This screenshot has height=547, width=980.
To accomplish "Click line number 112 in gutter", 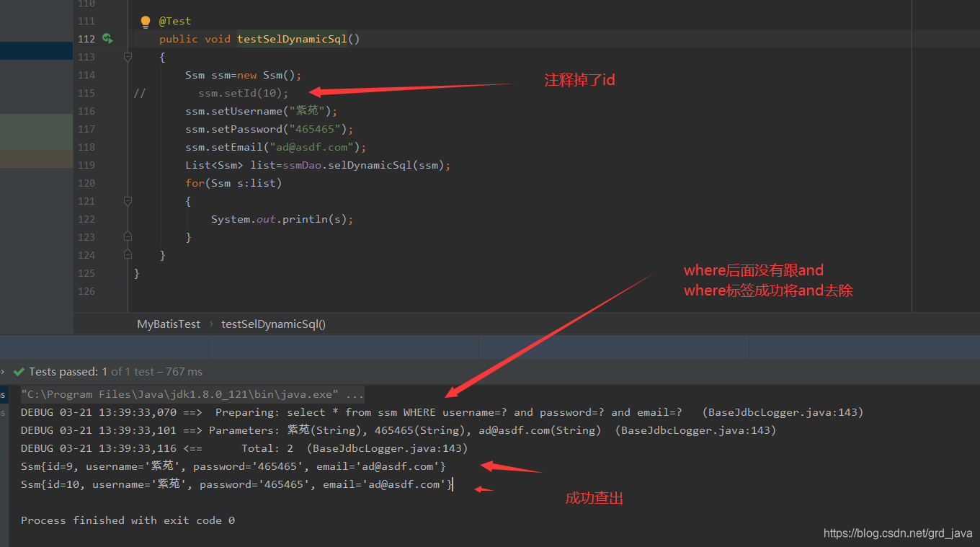I will click(86, 39).
